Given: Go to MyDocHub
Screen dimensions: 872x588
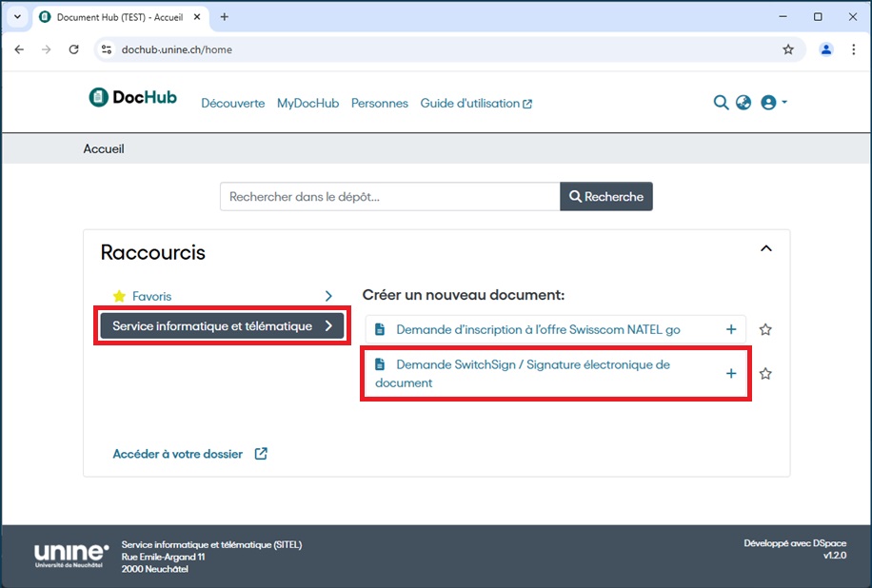Looking at the screenshot, I should pyautogui.click(x=307, y=104).
